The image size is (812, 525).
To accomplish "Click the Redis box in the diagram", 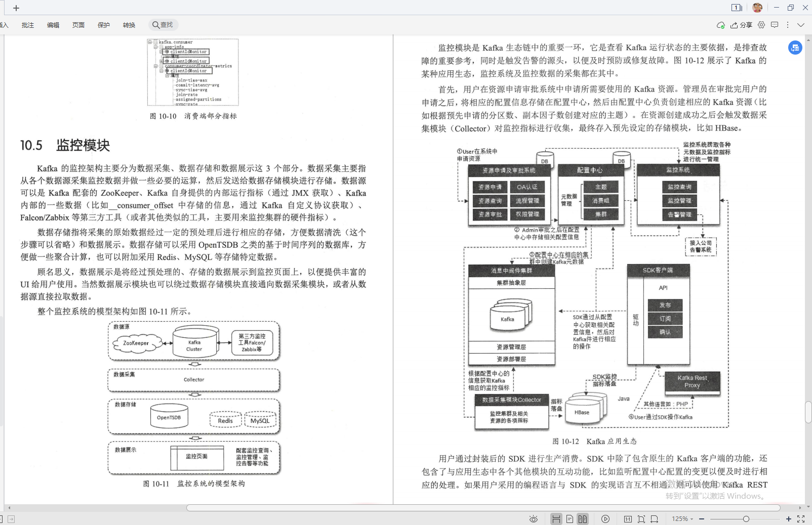I will [225, 420].
